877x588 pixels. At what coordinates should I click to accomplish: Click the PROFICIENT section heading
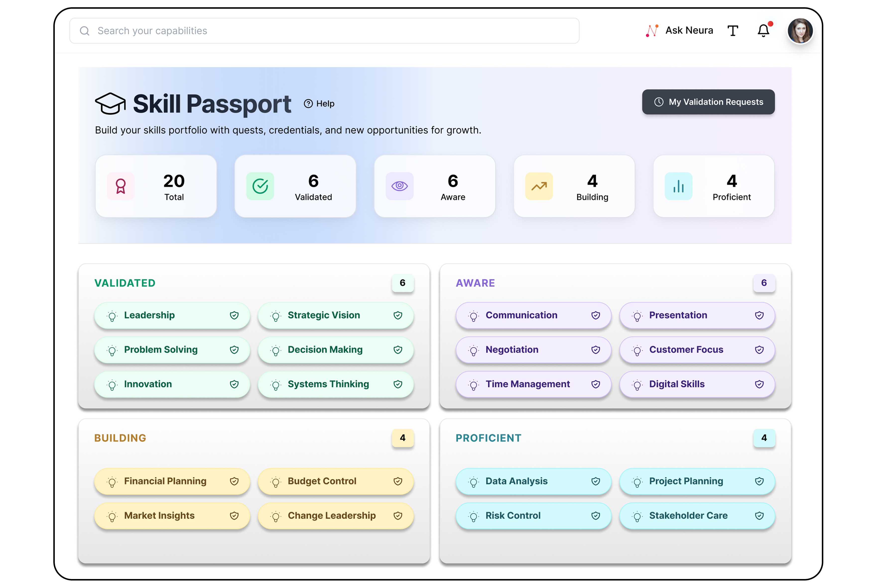pos(488,438)
